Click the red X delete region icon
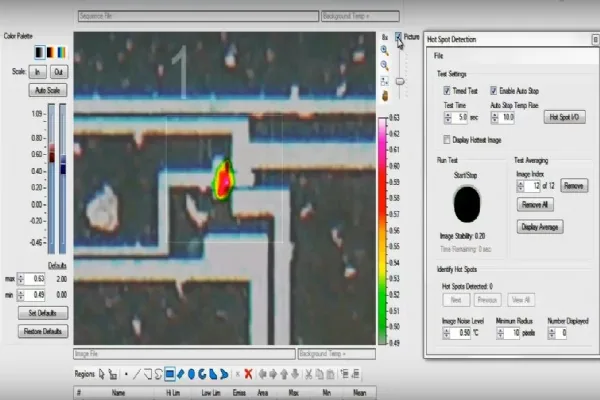600x400 pixels. [248, 374]
